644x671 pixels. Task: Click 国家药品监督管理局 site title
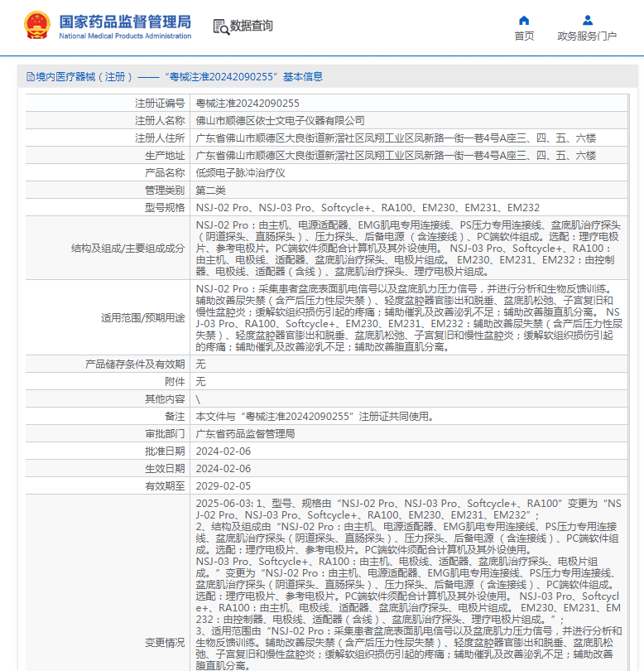tap(125, 22)
